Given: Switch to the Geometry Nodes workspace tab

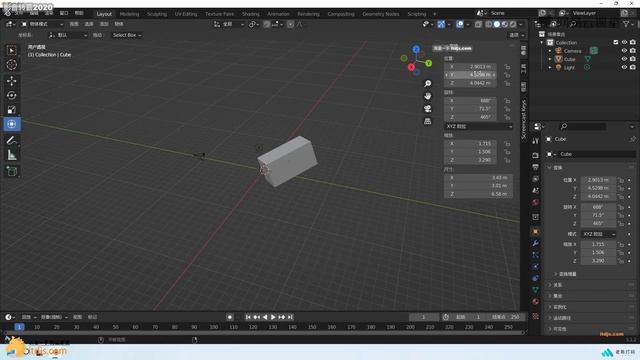Looking at the screenshot, I should [380, 14].
